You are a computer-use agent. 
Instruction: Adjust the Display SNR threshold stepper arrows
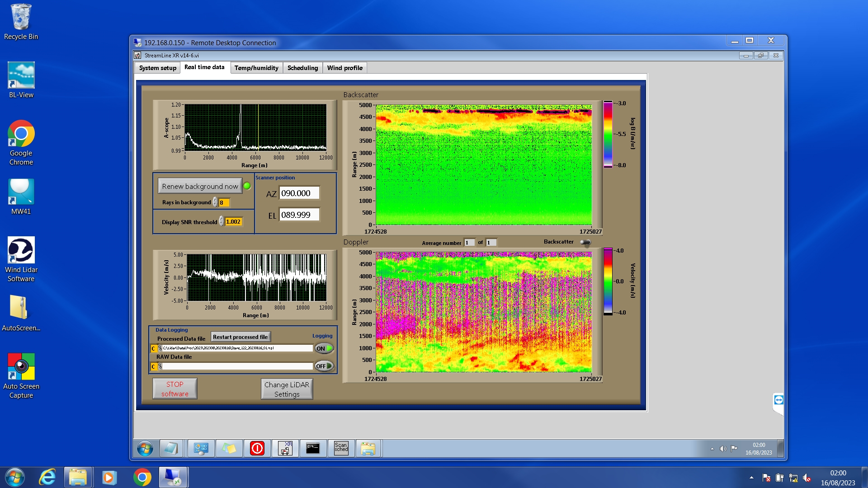pos(221,221)
